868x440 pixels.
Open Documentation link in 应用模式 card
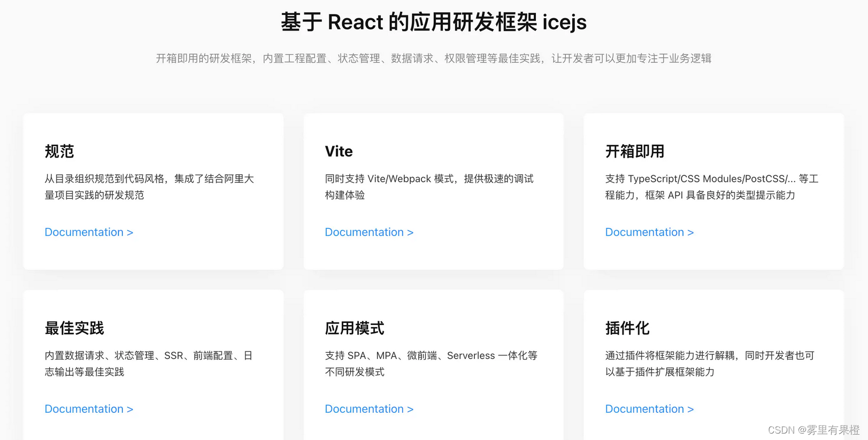point(369,409)
